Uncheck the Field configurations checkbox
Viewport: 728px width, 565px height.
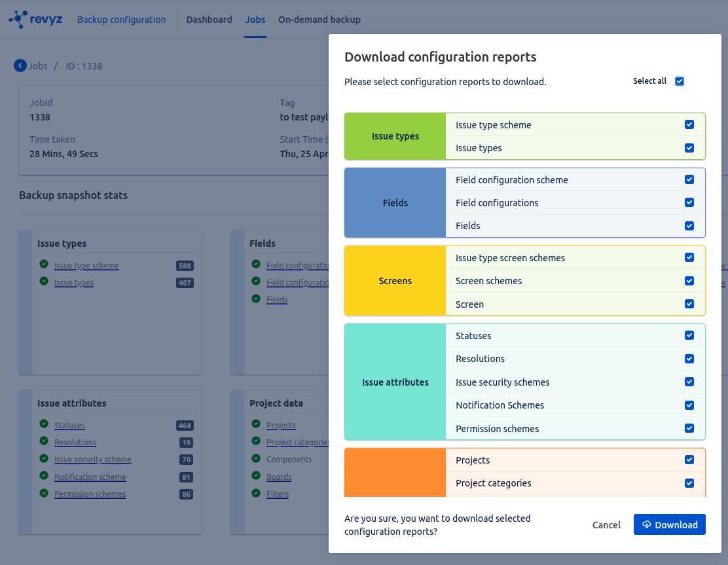point(689,202)
